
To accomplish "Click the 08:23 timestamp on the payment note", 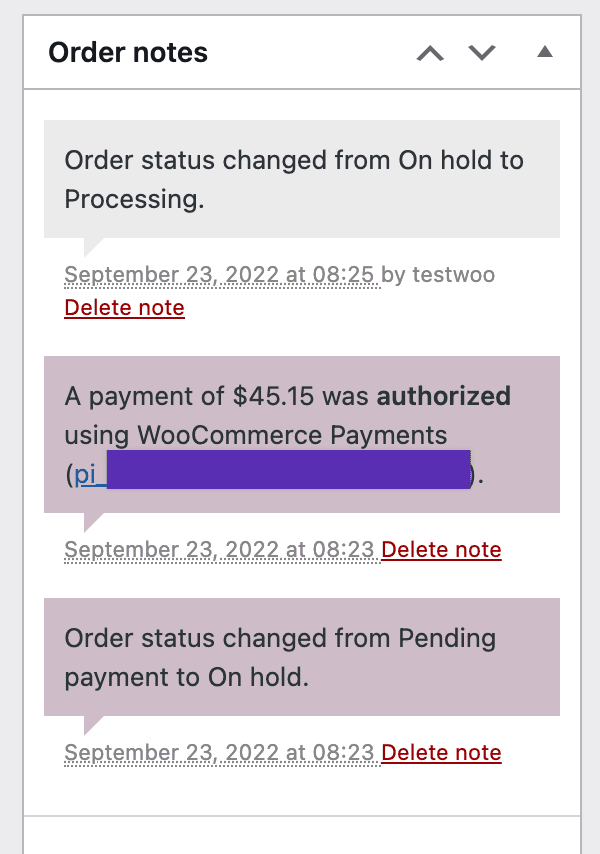I will click(x=219, y=549).
